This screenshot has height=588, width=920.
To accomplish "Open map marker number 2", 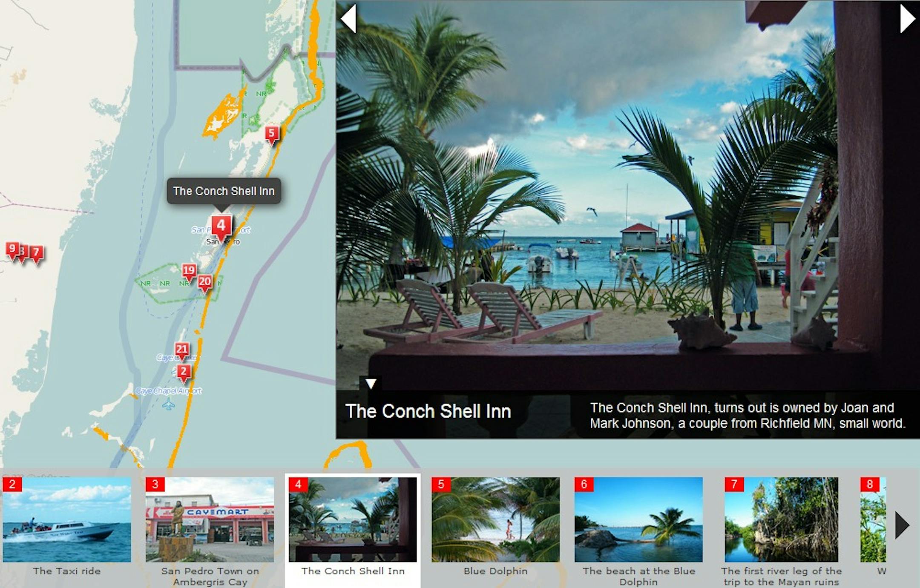I will [x=184, y=372].
